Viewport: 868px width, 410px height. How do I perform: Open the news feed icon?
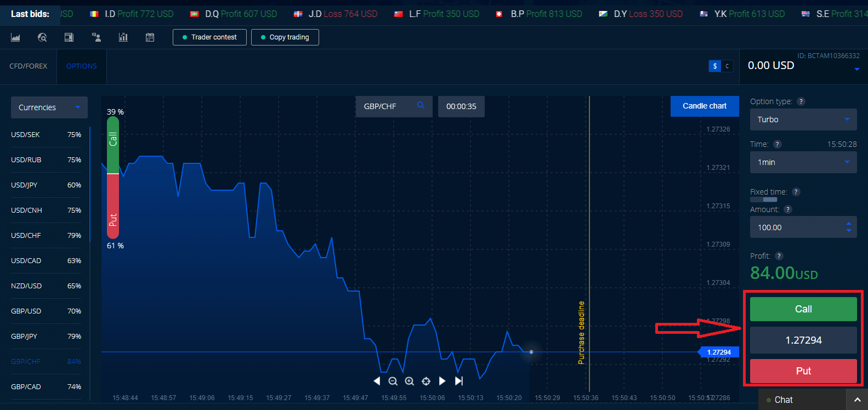point(69,37)
